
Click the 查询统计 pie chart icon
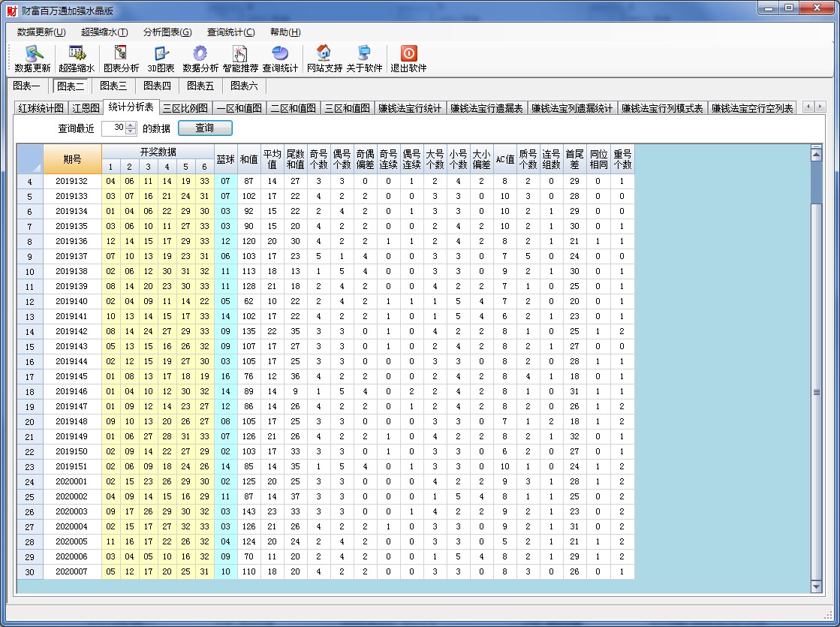click(280, 59)
